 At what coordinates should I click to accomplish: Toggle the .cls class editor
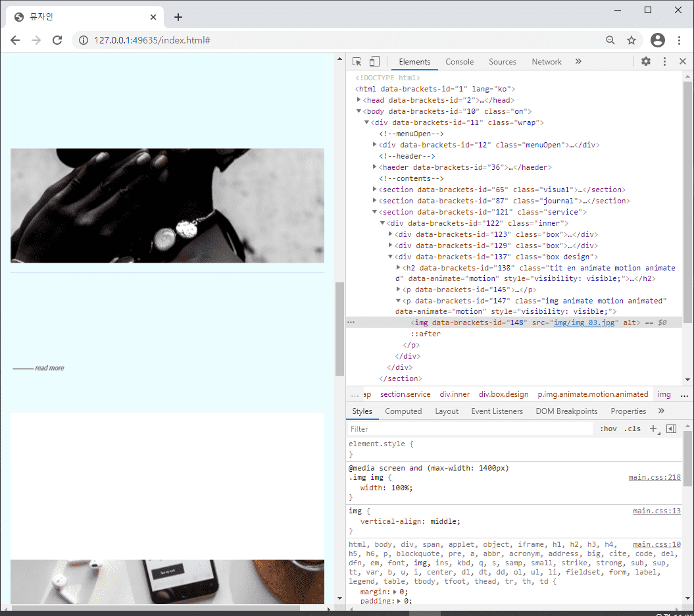click(x=632, y=428)
